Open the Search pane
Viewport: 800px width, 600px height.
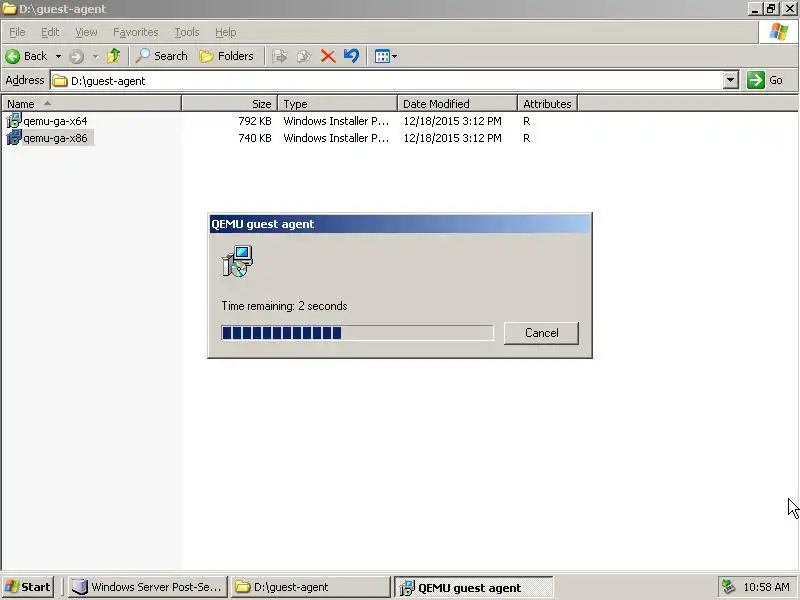tap(162, 56)
